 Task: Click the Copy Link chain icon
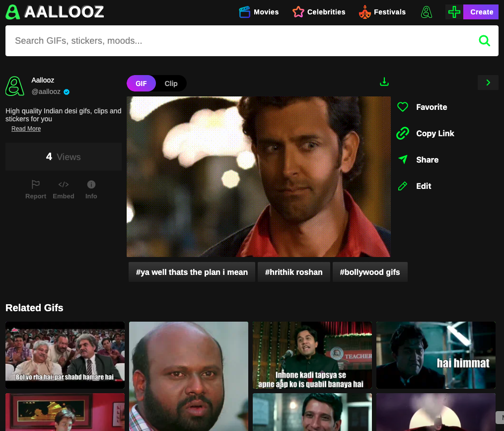[403, 133]
